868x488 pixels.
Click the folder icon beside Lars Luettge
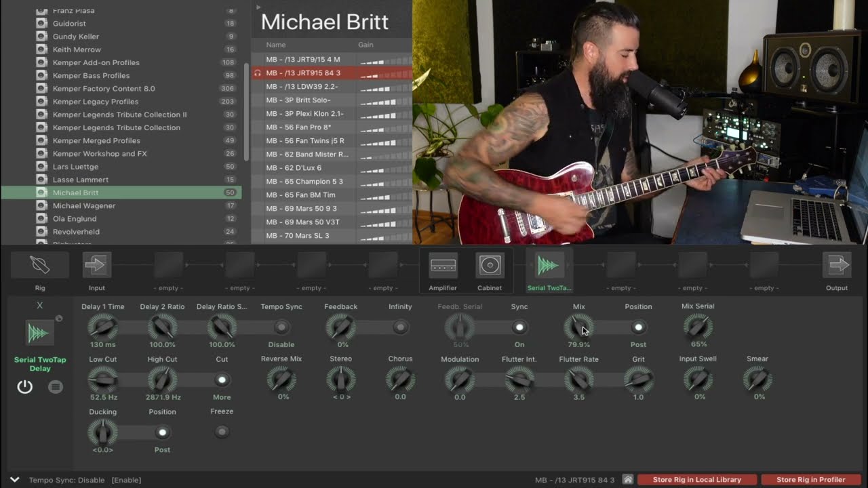coord(41,167)
